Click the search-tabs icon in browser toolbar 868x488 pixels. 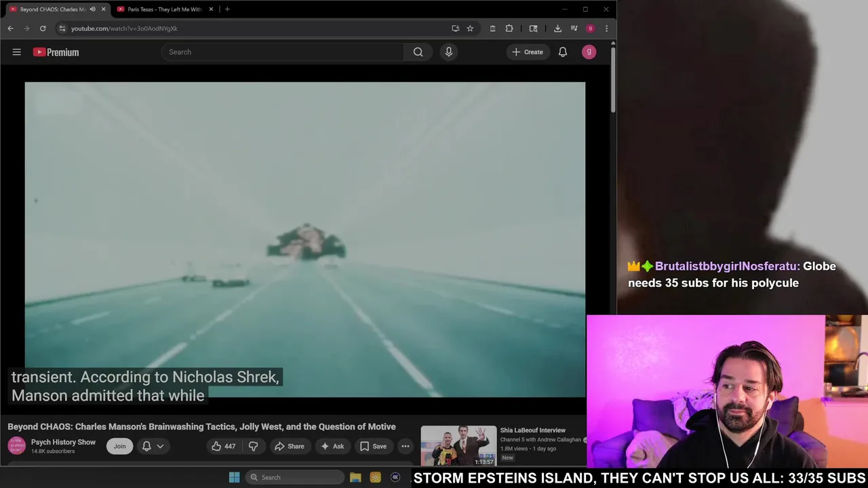click(534, 28)
